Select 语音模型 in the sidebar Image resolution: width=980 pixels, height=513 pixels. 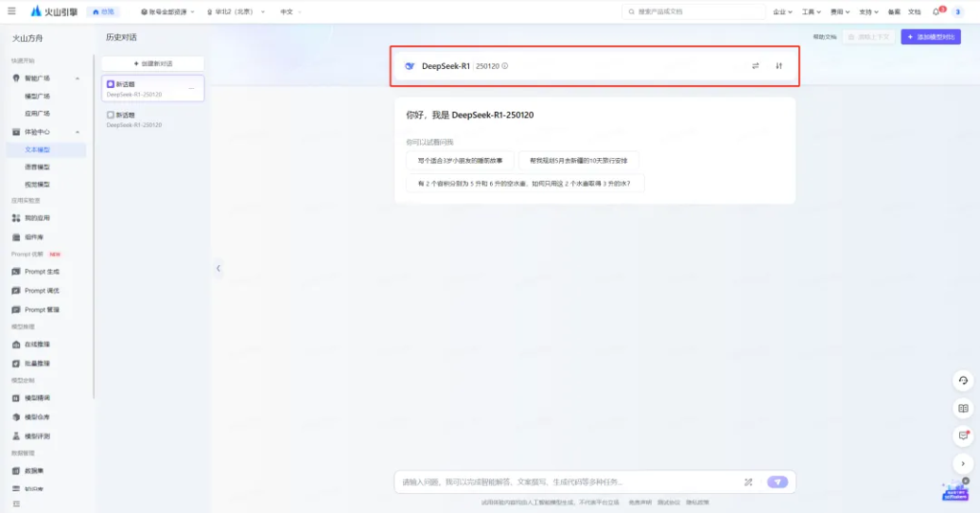(37, 167)
